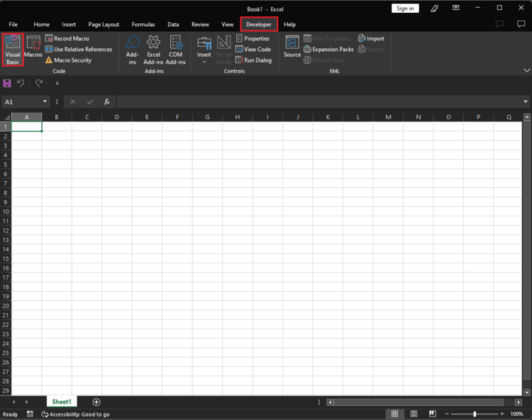Click the macro recording status icon

31,414
